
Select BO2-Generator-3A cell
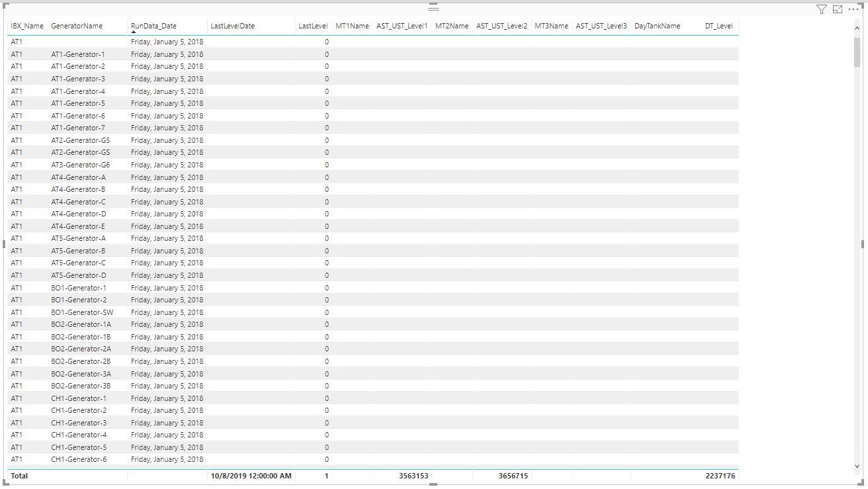[81, 374]
